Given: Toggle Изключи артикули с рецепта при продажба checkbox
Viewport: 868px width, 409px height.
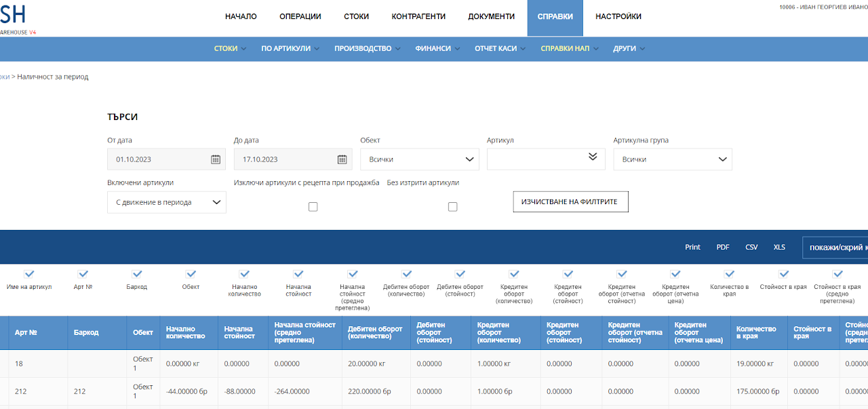Looking at the screenshot, I should (313, 207).
